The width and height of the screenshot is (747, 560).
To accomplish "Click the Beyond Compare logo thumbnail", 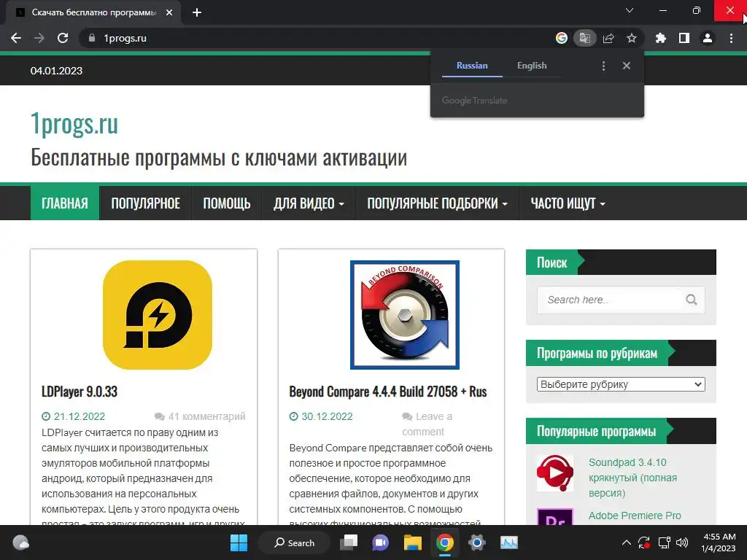I will [x=404, y=315].
